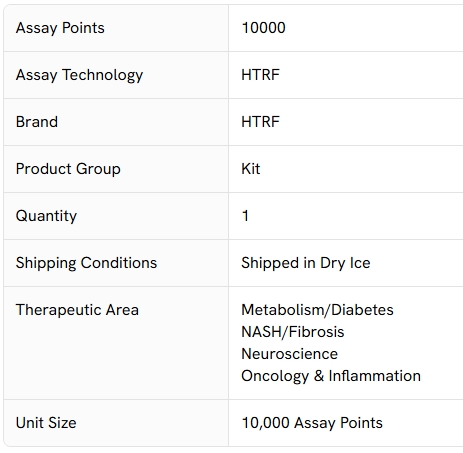Click the Product Group label
463x453 pixels.
click(x=68, y=169)
